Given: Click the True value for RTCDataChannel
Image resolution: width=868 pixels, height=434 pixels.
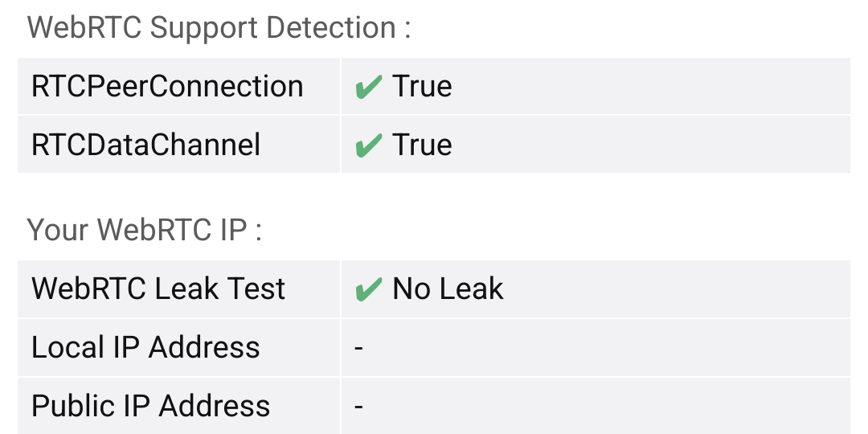Looking at the screenshot, I should (422, 145).
